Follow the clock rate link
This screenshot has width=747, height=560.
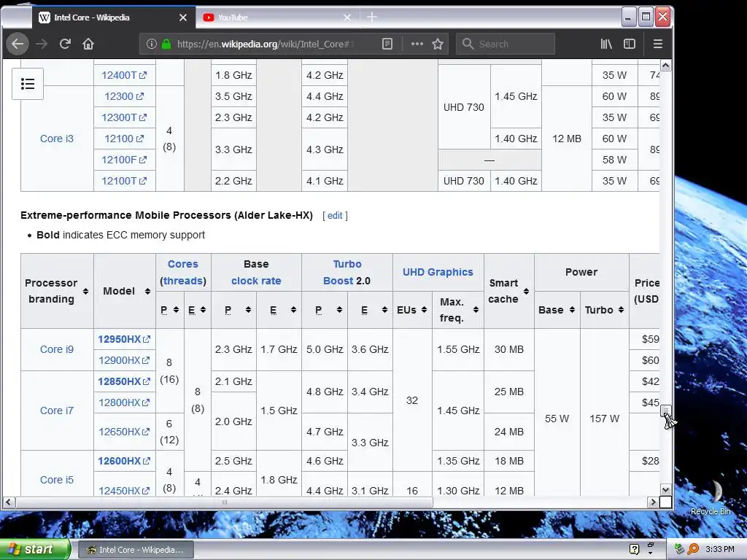click(x=256, y=281)
